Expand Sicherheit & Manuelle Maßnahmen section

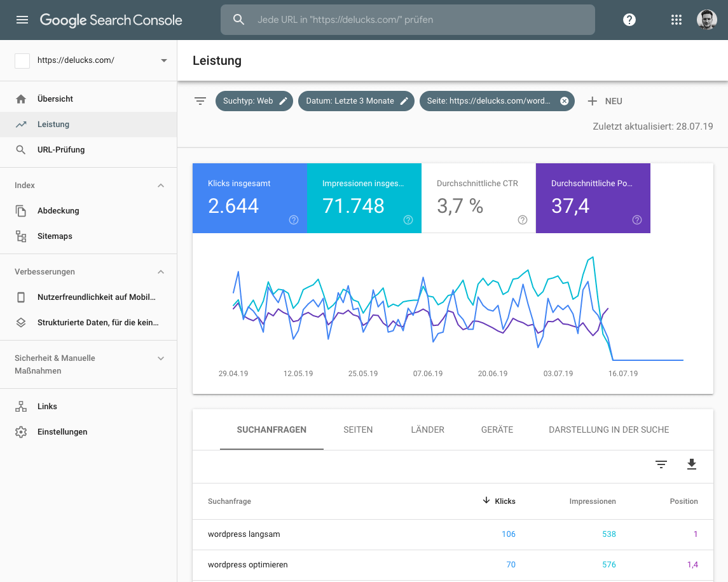pos(161,358)
